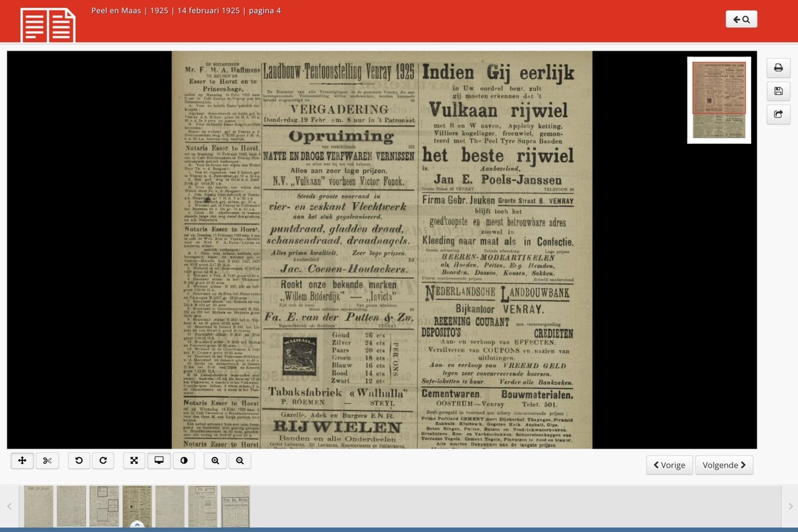The image size is (798, 532).
Task: Zoom in on the newspaper page
Action: tap(215, 461)
